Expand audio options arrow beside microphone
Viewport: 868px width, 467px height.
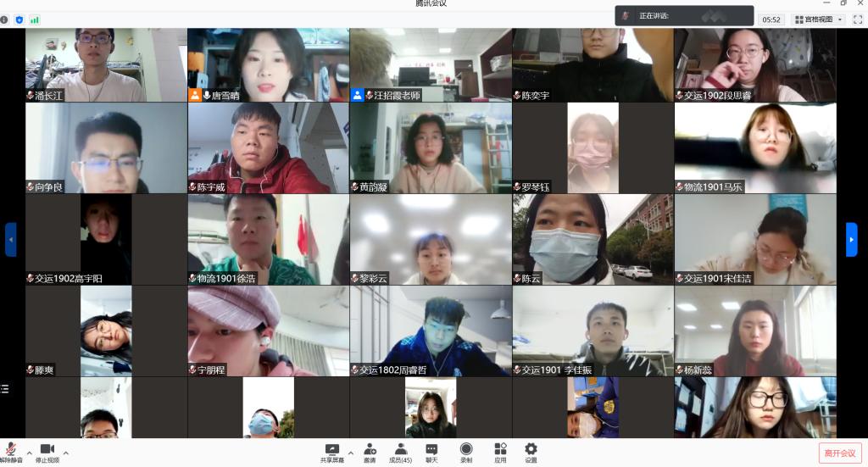[29, 453]
